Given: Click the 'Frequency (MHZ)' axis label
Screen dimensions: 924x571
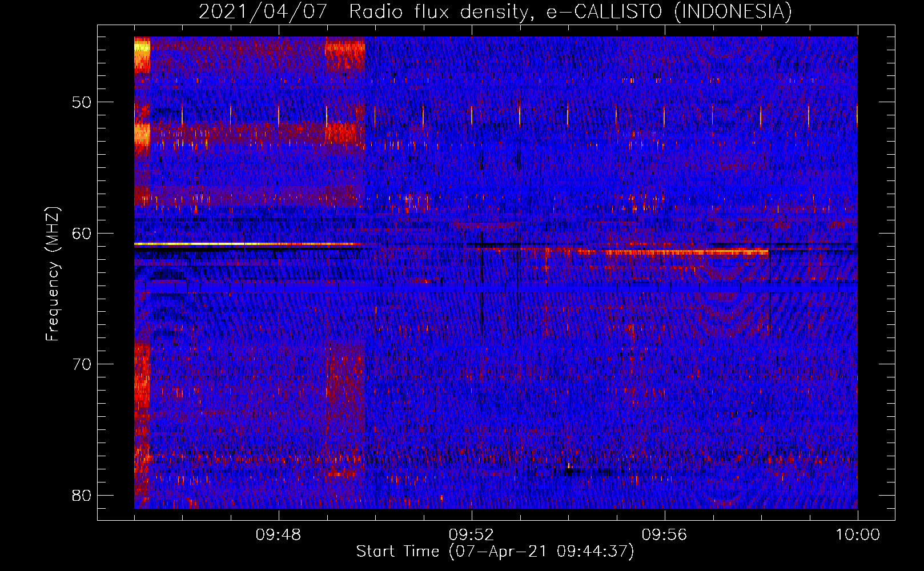Looking at the screenshot, I should (52, 274).
